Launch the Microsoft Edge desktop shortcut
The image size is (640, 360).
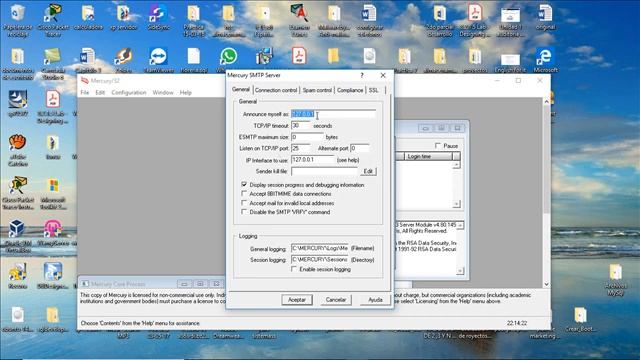[545, 57]
